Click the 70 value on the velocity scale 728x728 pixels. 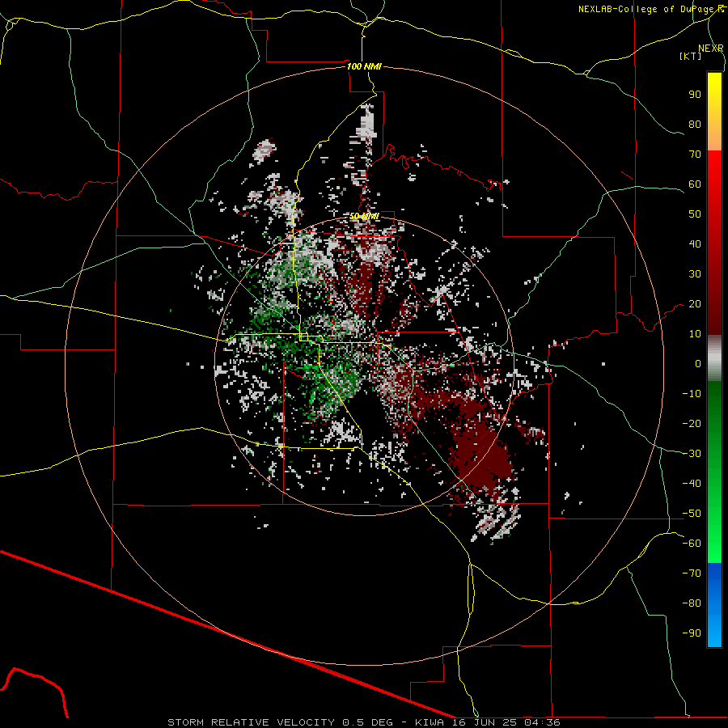click(695, 154)
